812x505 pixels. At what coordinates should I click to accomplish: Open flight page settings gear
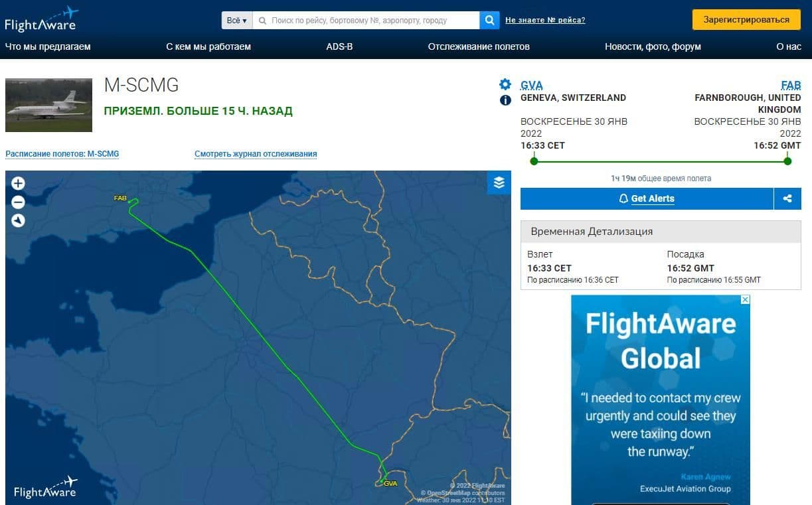pyautogui.click(x=505, y=84)
